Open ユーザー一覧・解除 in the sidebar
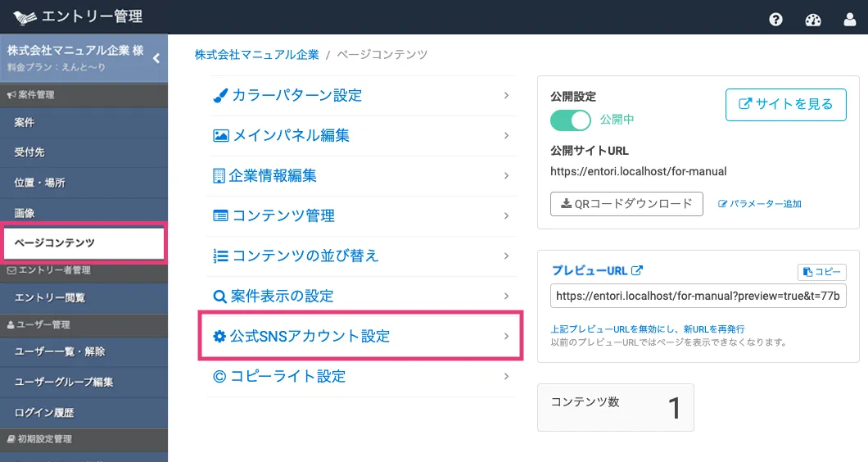The width and height of the screenshot is (868, 462). (84, 351)
